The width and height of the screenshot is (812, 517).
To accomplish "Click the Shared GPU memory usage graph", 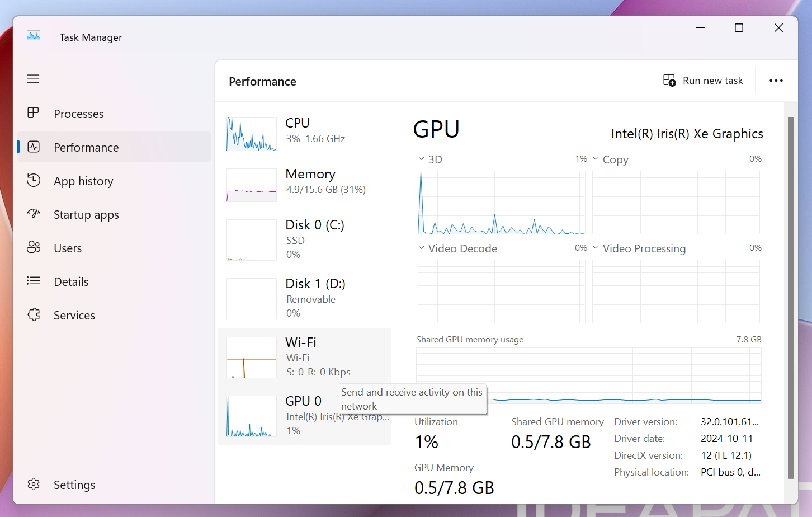I will click(x=589, y=375).
